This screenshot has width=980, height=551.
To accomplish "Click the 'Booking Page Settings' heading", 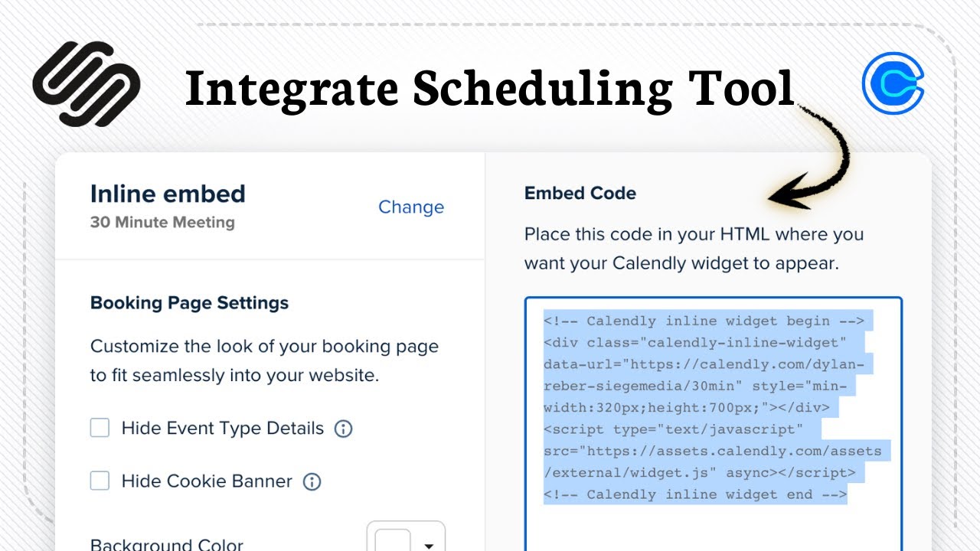I will coord(190,302).
